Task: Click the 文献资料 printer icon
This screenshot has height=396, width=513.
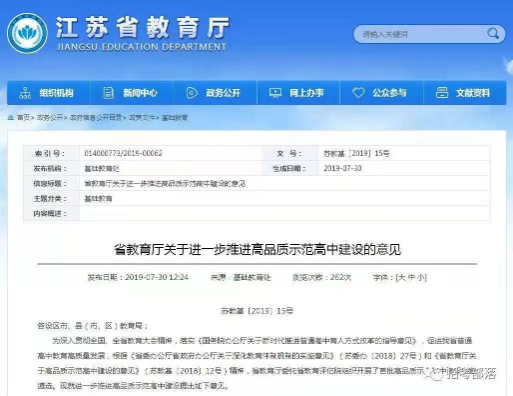Action: pos(442,93)
